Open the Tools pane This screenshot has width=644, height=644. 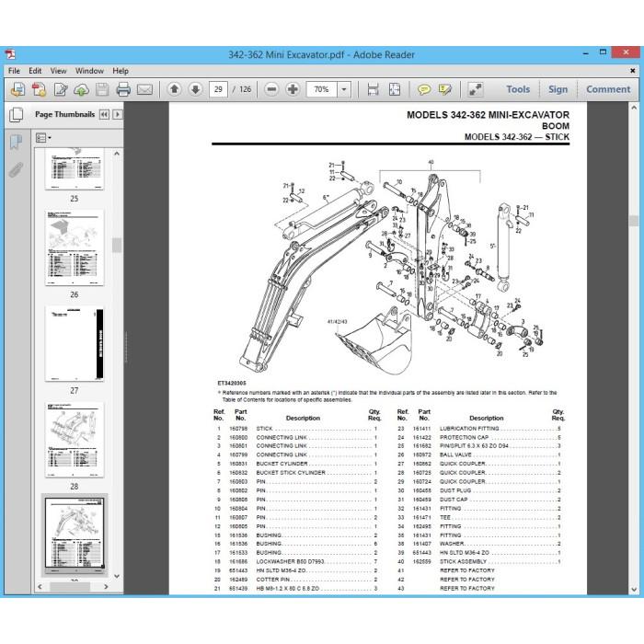pos(518,89)
